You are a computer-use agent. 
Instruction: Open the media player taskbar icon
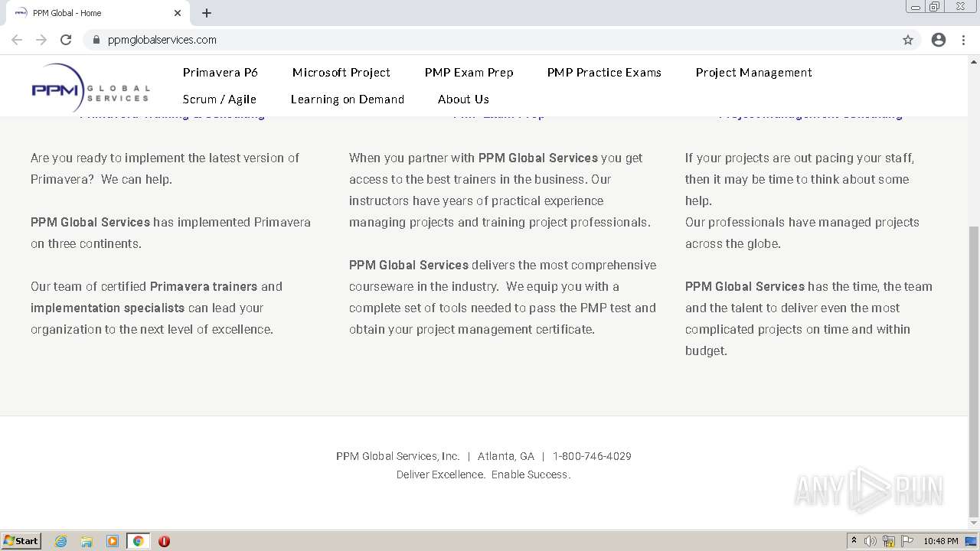[113, 541]
